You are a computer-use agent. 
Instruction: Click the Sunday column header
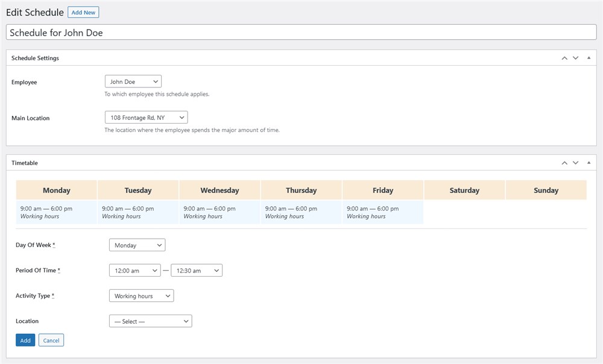click(546, 190)
